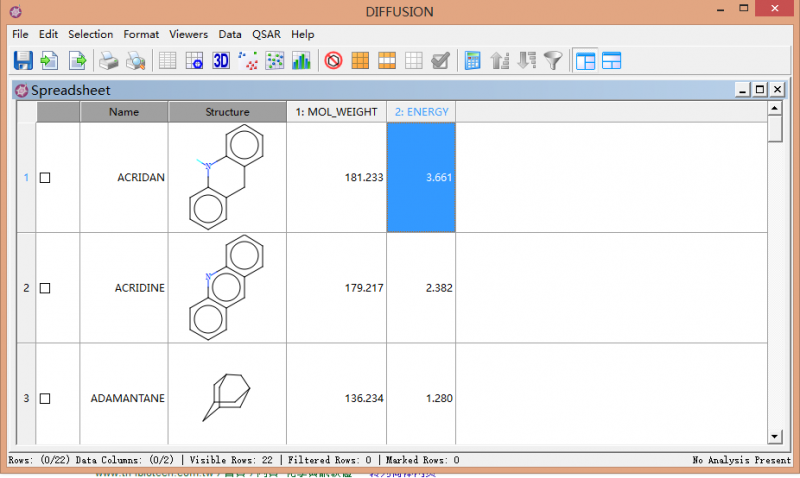This screenshot has height=478, width=800.
Task: Click the Export file icon
Action: [78, 61]
